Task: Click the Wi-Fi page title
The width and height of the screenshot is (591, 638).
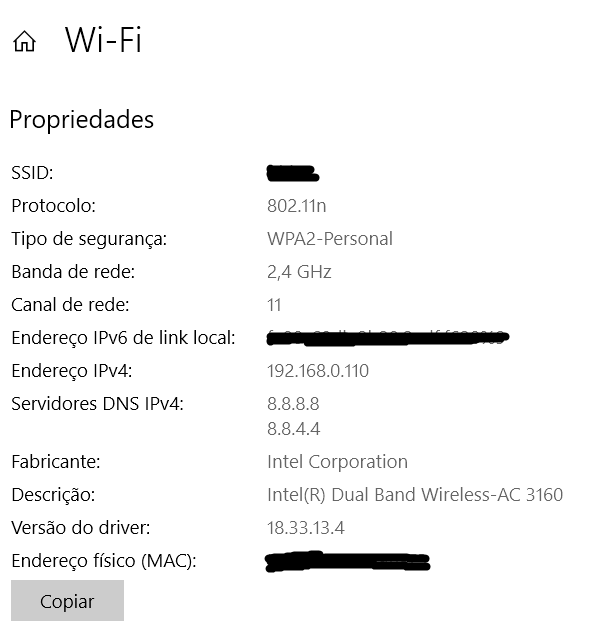Action: [103, 40]
